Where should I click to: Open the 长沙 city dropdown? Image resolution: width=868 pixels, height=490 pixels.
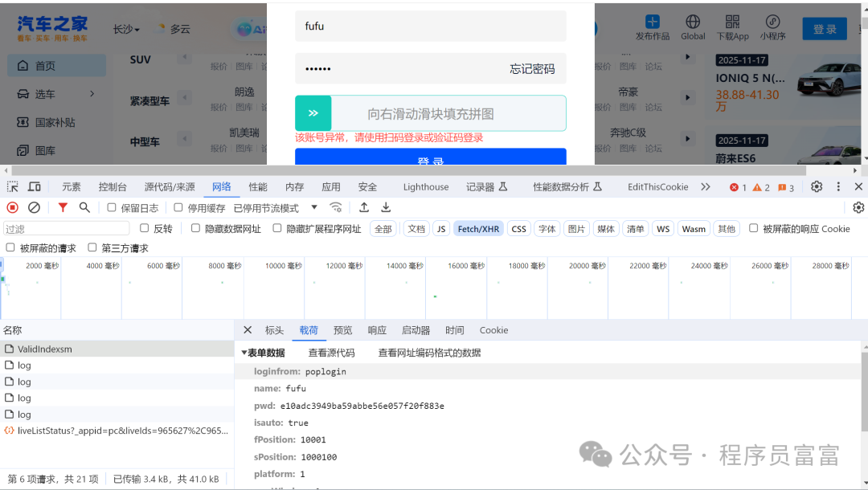[x=126, y=29]
